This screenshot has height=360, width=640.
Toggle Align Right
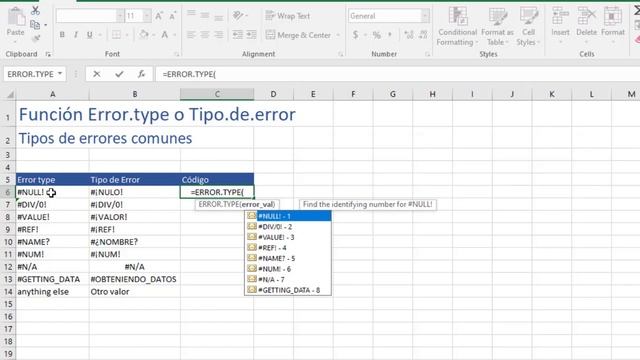[219, 35]
